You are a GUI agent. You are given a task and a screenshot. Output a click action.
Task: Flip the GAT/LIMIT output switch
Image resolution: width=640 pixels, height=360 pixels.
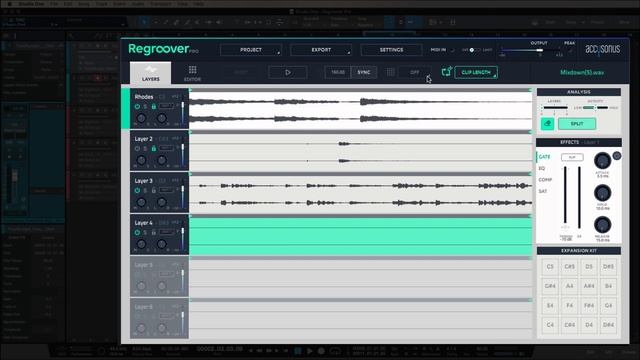coord(475,50)
